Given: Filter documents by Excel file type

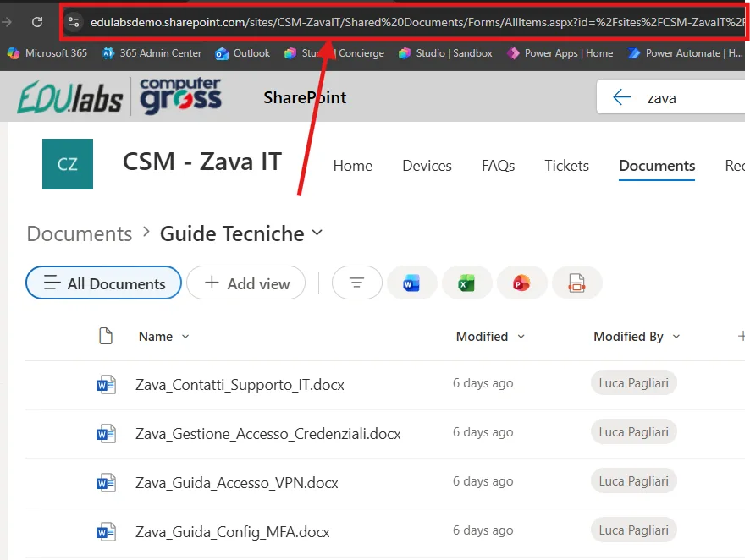Looking at the screenshot, I should 466,283.
